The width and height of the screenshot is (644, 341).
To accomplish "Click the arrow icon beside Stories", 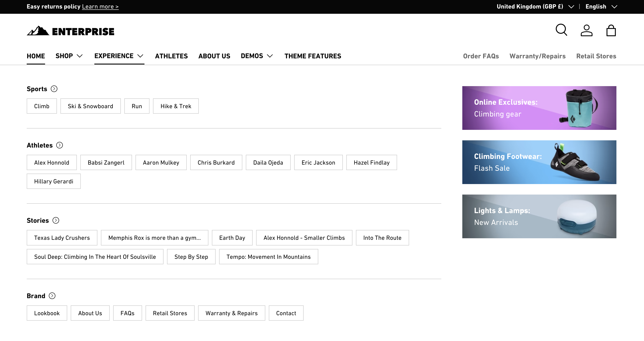I will [x=56, y=220].
